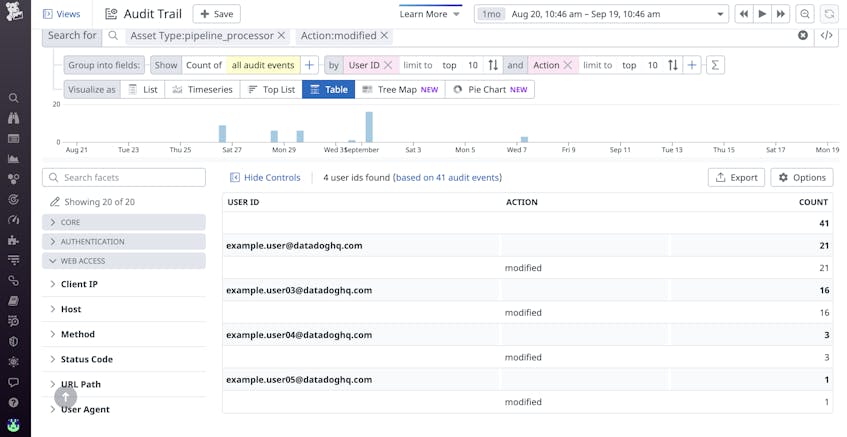The width and height of the screenshot is (847, 437).
Task: Click the tallest histogram bar near September
Action: point(369,127)
